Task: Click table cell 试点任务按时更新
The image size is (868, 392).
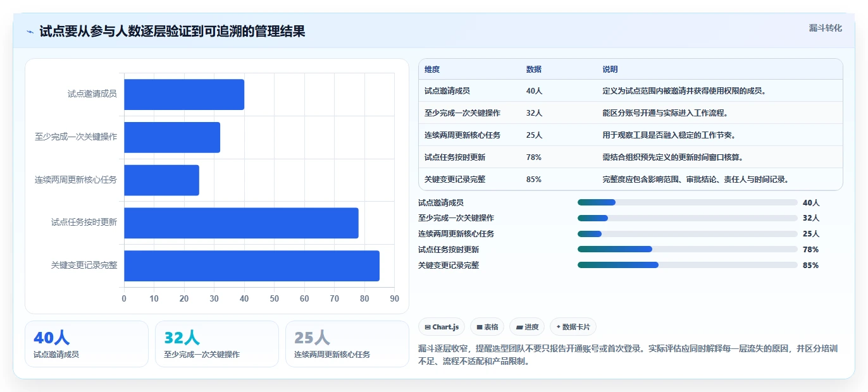Action: (455, 157)
